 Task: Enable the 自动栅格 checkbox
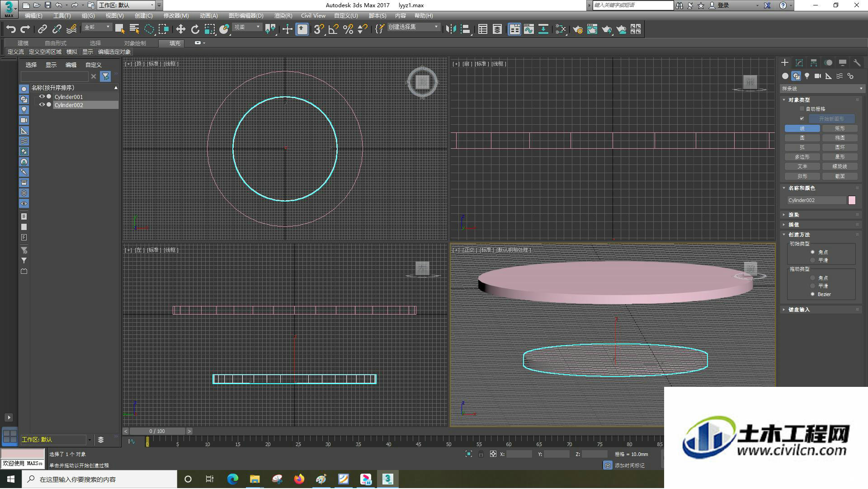(802, 109)
